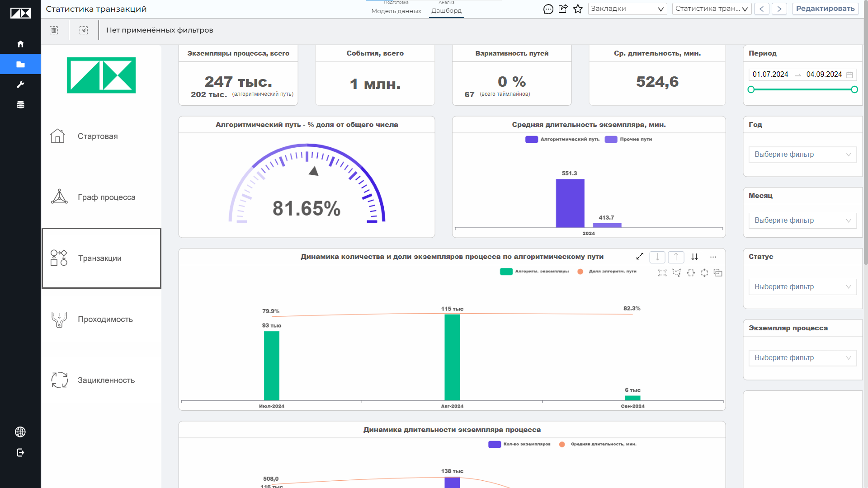Switch to Модель данных tab
Viewport: 868px width, 488px height.
pyautogui.click(x=396, y=11)
